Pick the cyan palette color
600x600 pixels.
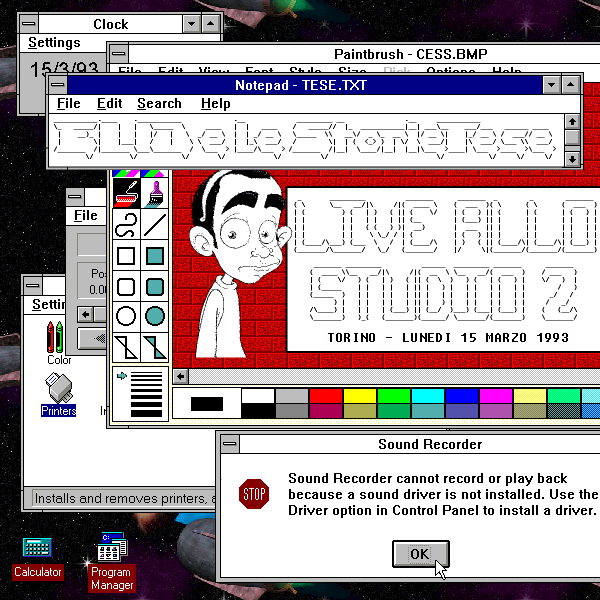coord(428,396)
